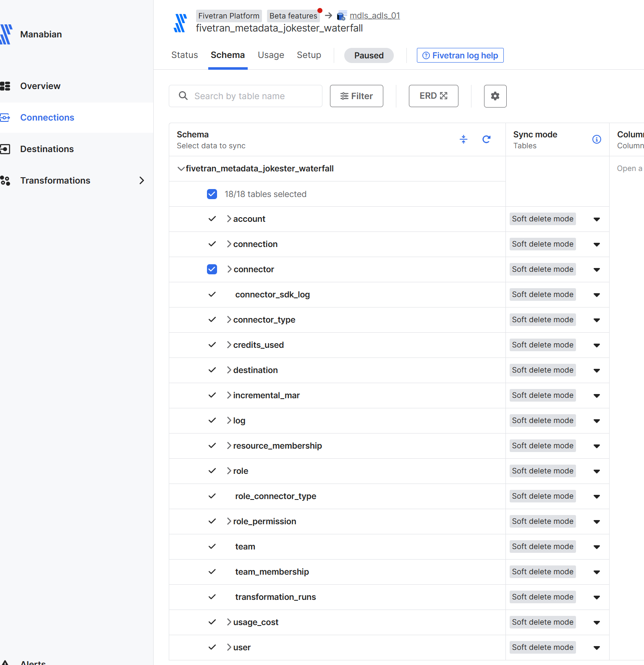Click the Connections sidebar icon
The image size is (644, 665).
click(5, 118)
